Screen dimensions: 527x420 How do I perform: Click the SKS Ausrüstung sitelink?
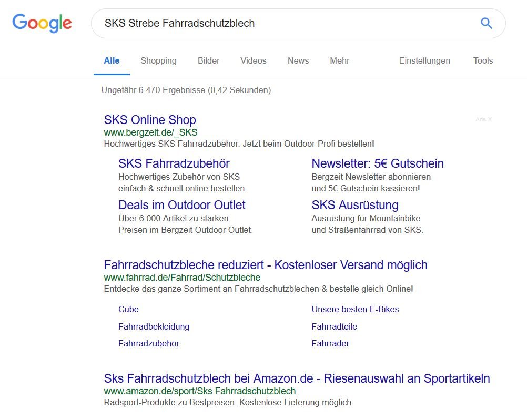coord(355,205)
